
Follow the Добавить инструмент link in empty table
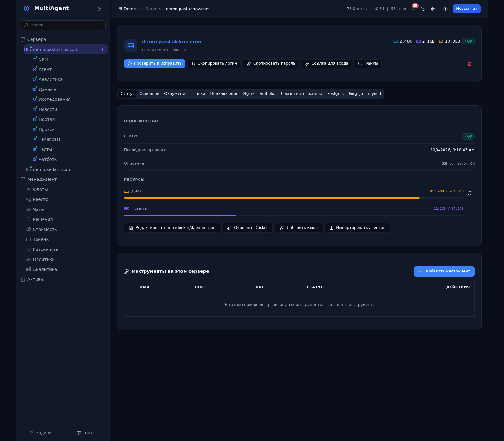point(350,305)
